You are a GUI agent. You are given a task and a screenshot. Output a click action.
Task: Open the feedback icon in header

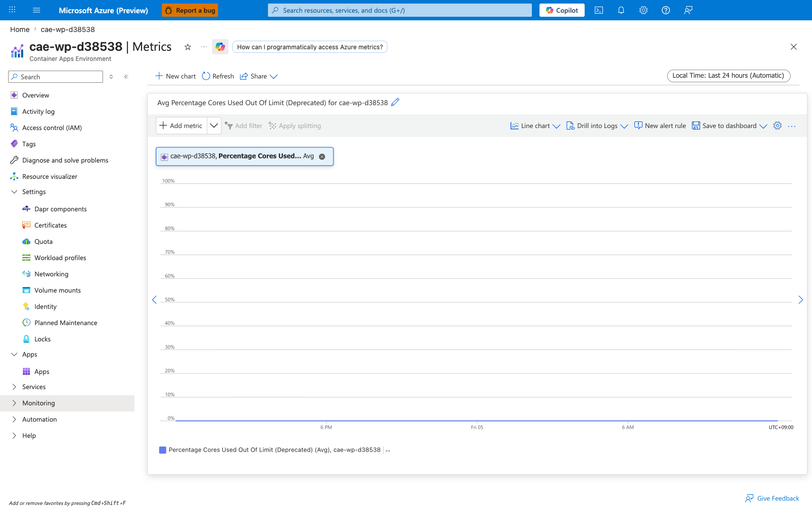pyautogui.click(x=688, y=10)
